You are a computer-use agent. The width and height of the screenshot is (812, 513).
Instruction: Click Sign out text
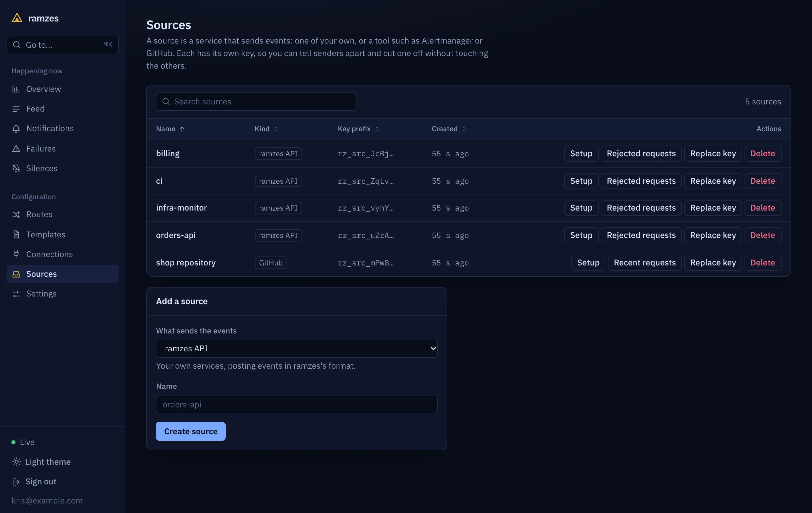point(41,482)
